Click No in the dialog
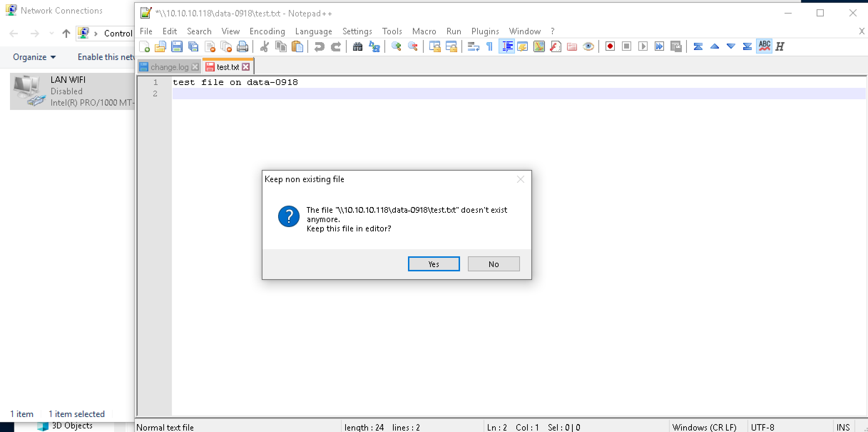 tap(494, 264)
